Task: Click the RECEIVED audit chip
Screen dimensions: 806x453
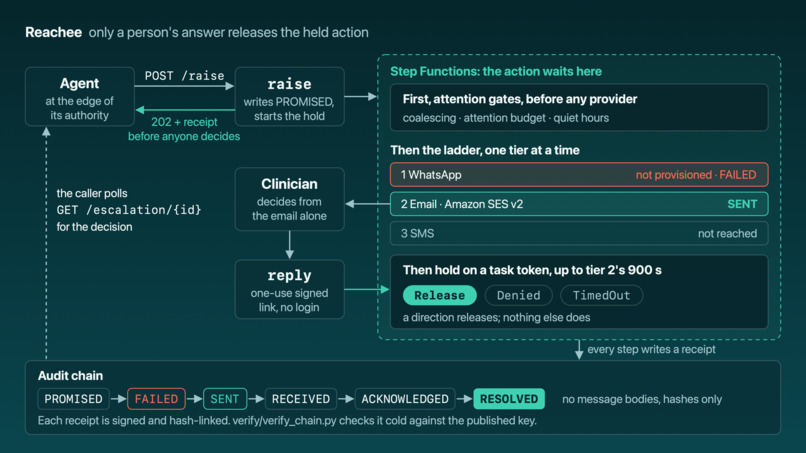Action: (301, 399)
